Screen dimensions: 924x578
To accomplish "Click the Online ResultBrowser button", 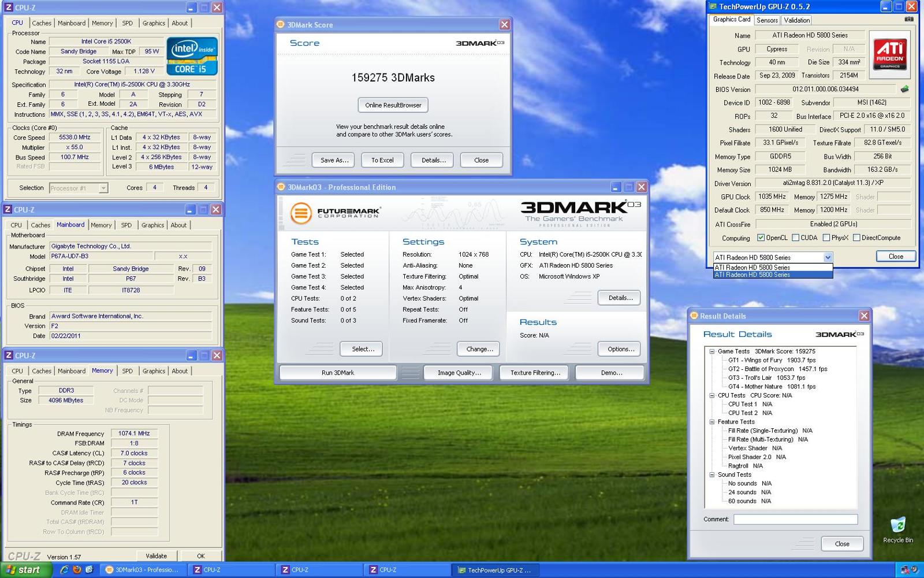I will point(393,105).
